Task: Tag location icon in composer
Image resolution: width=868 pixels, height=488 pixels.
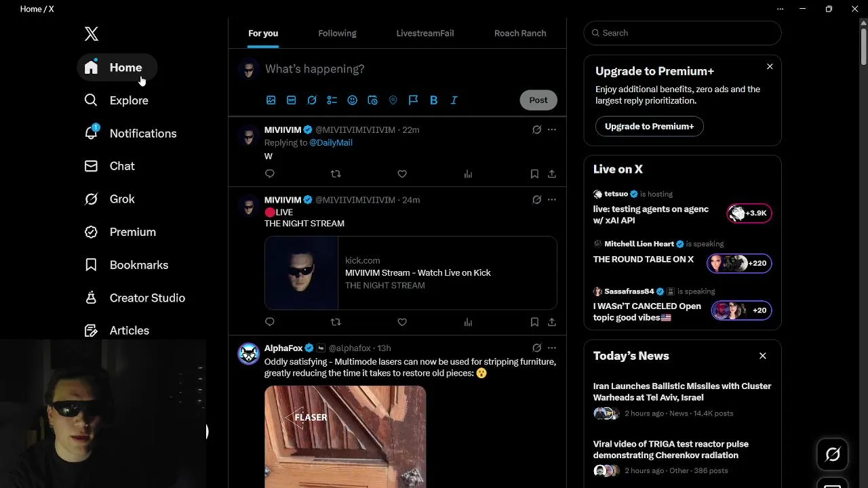Action: 393,100
